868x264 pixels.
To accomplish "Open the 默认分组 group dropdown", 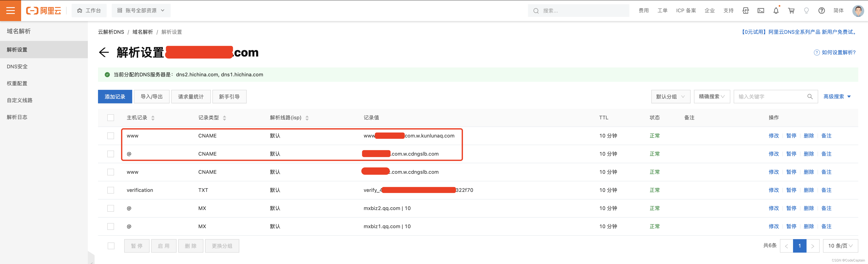I will click(x=671, y=97).
